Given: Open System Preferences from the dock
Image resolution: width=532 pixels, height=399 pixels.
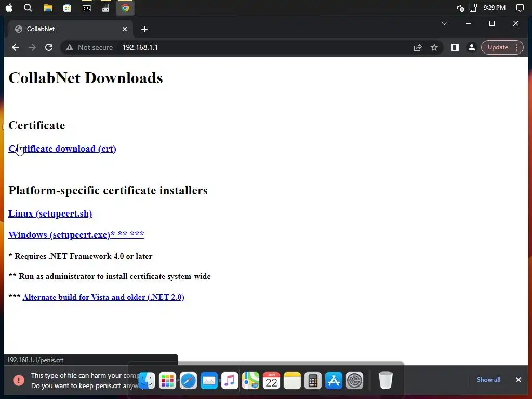Looking at the screenshot, I should pyautogui.click(x=354, y=380).
